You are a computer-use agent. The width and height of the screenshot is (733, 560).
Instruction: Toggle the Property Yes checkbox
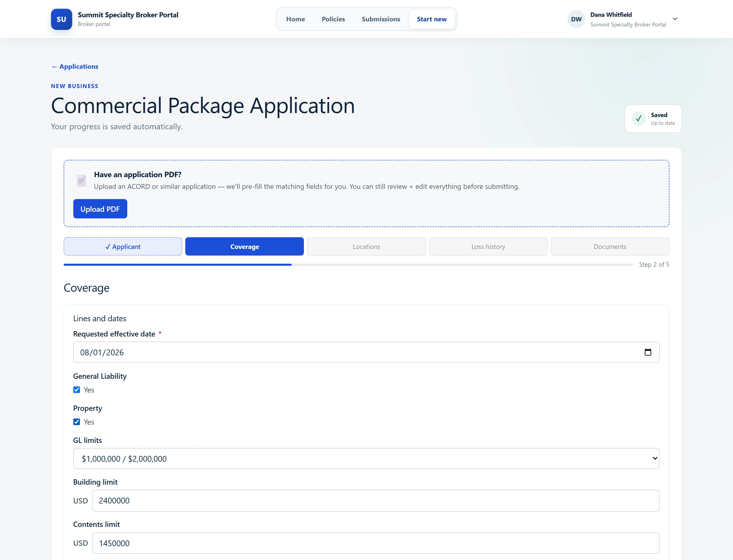[x=77, y=422]
